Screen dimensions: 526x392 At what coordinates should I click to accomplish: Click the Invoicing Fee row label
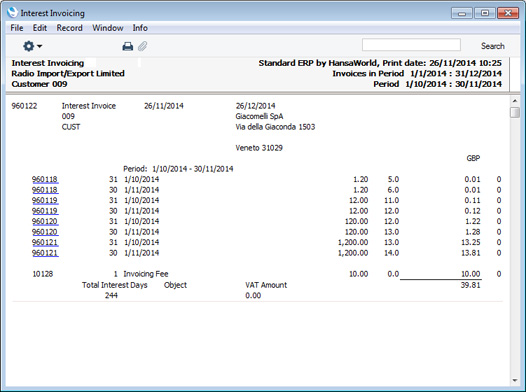click(146, 274)
